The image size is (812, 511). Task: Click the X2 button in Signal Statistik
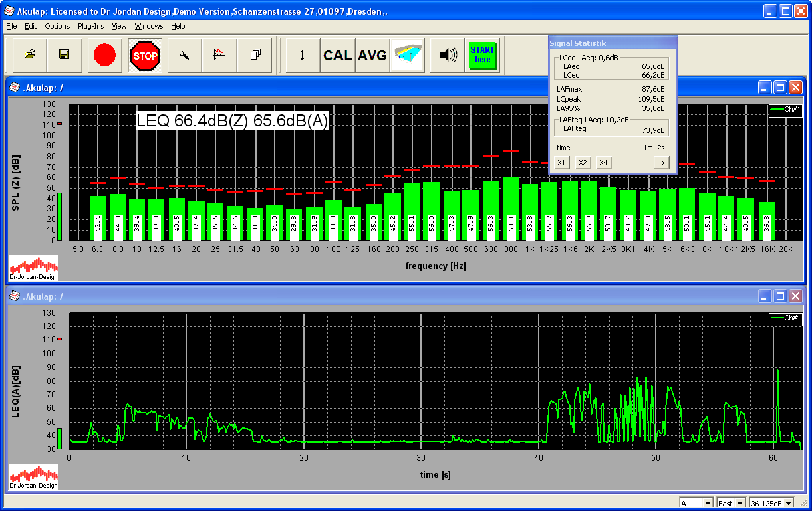pos(583,163)
